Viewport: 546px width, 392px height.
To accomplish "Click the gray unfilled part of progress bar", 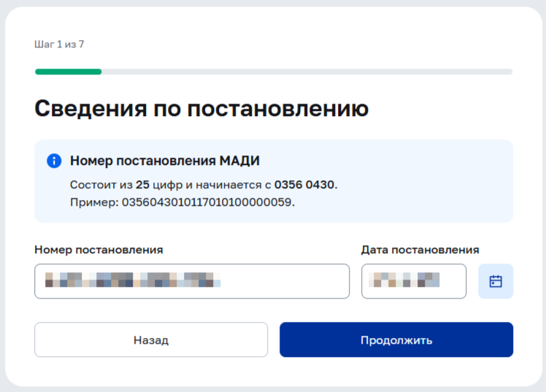I will [307, 72].
